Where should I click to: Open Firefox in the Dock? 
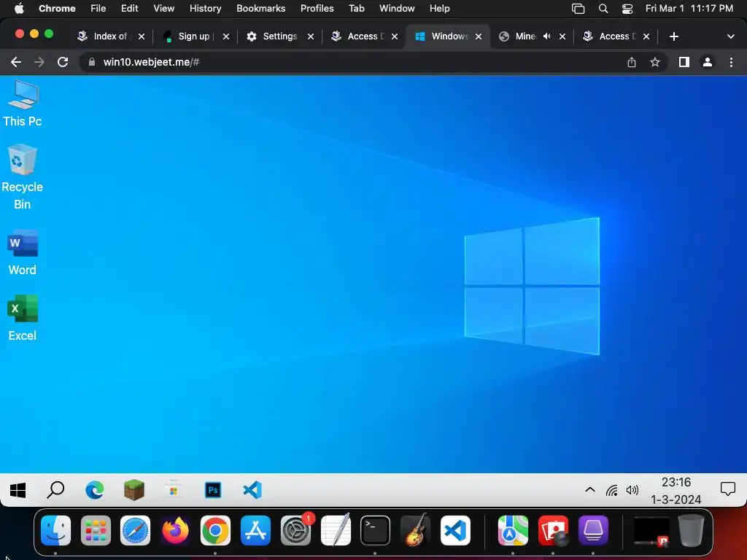click(175, 530)
